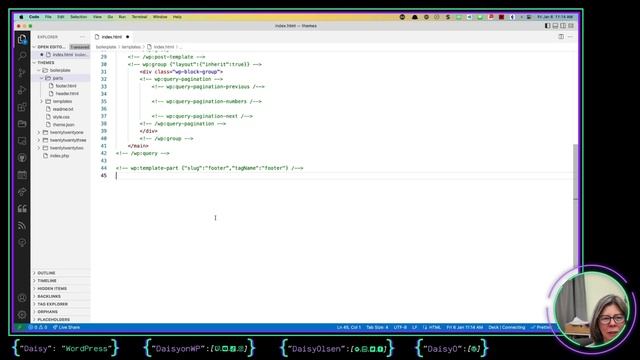
Task: Open the Accounts icon in the activity bar
Action: pos(22,298)
